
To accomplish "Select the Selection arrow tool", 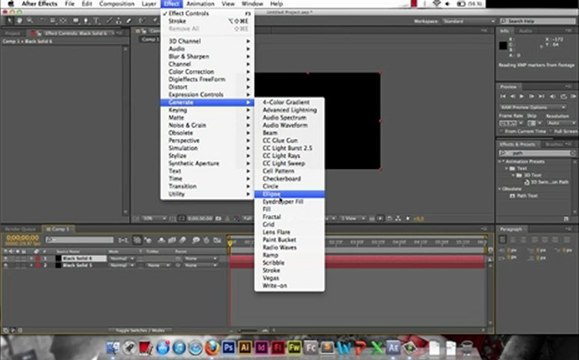I will coord(10,21).
